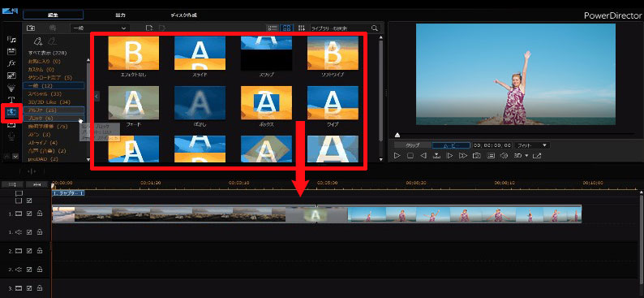Select the すべて表示 (228) category
This screenshot has width=644, height=298.
point(47,53)
